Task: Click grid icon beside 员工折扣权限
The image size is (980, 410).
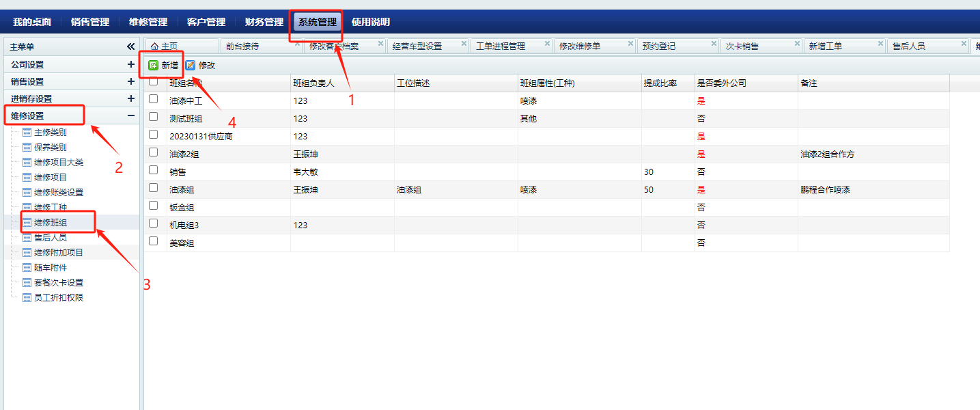Action: (x=27, y=298)
